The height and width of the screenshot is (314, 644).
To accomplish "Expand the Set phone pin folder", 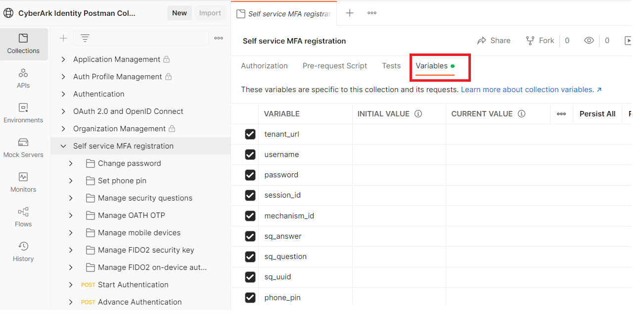I will click(x=71, y=181).
